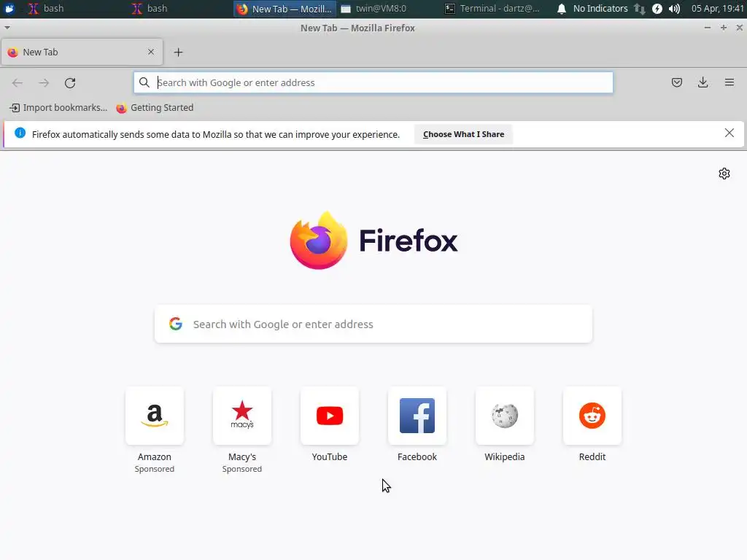Reload the current page
747x560 pixels.
[70, 83]
